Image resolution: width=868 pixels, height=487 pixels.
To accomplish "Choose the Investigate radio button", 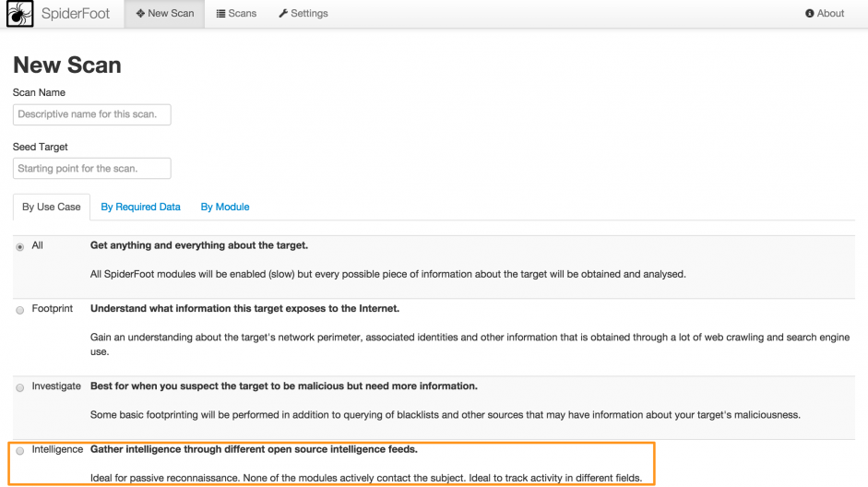I will coord(20,388).
